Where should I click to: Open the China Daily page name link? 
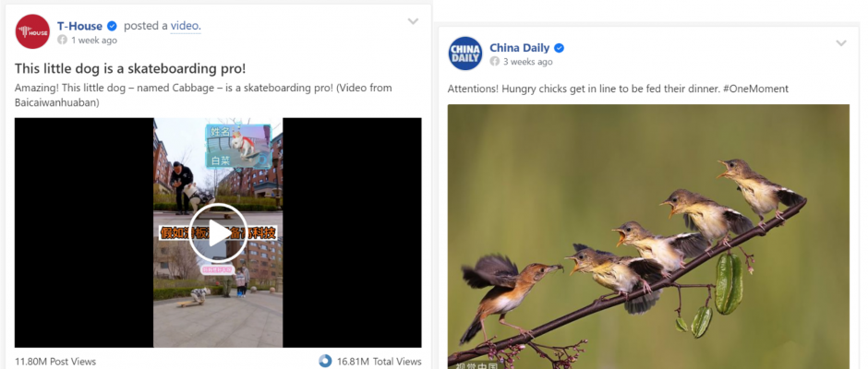coord(519,48)
